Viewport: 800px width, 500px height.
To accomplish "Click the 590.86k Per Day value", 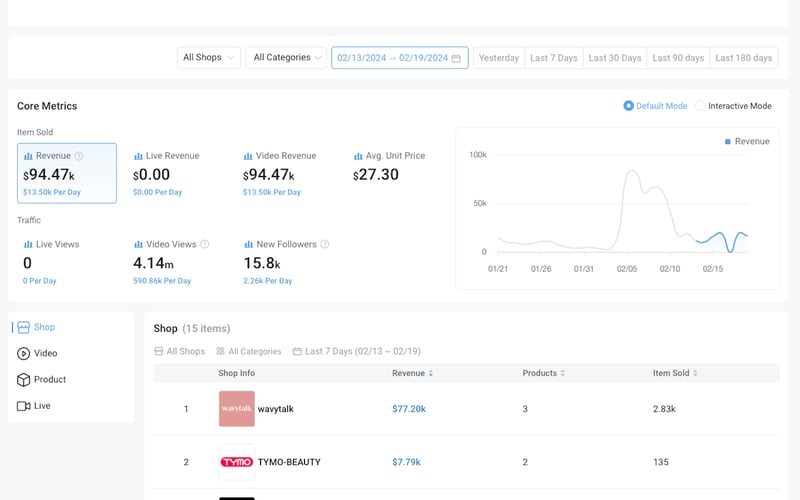I will coord(162,281).
